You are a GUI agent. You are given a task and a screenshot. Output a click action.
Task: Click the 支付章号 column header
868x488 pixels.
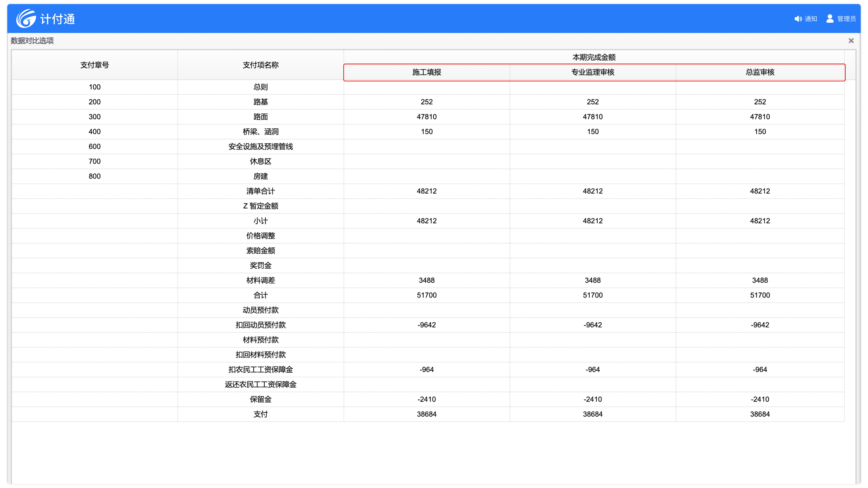(x=95, y=65)
